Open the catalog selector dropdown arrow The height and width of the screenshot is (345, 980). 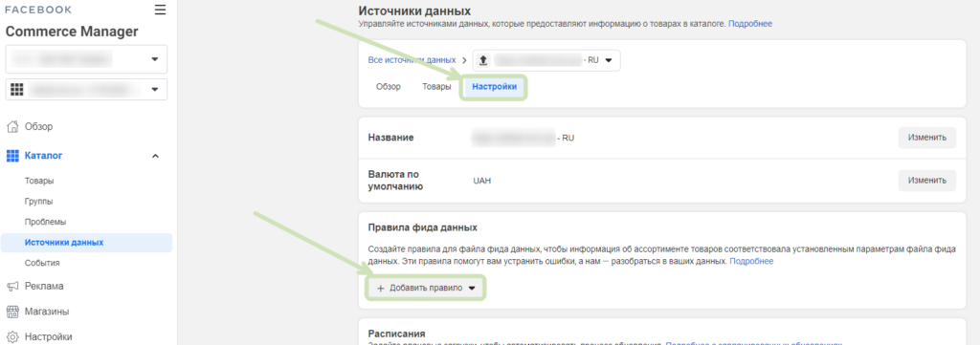pos(154,90)
